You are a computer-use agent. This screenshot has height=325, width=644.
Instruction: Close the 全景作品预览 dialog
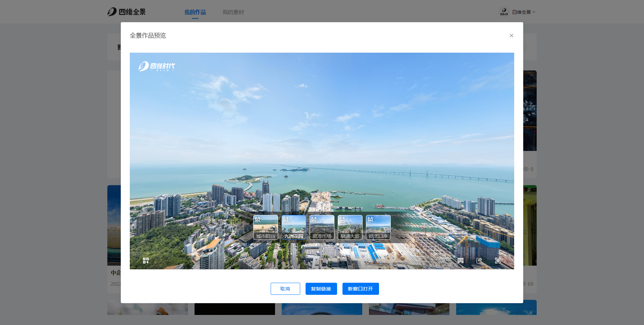click(511, 36)
